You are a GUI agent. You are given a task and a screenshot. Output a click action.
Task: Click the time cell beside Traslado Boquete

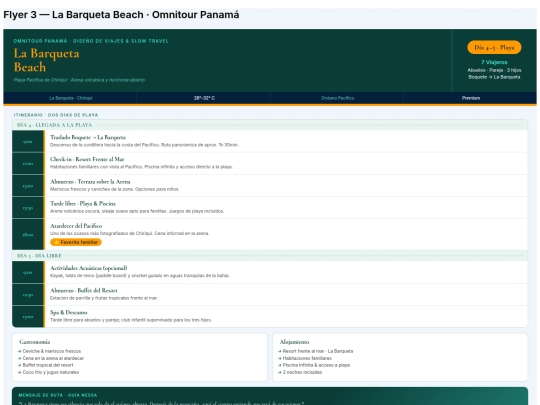28,142
